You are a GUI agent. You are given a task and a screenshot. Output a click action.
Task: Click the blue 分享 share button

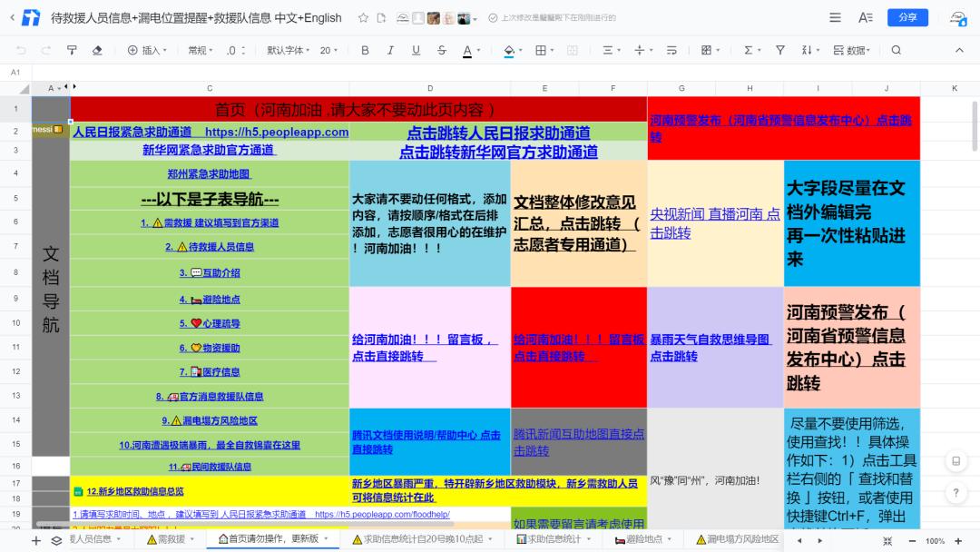click(907, 17)
